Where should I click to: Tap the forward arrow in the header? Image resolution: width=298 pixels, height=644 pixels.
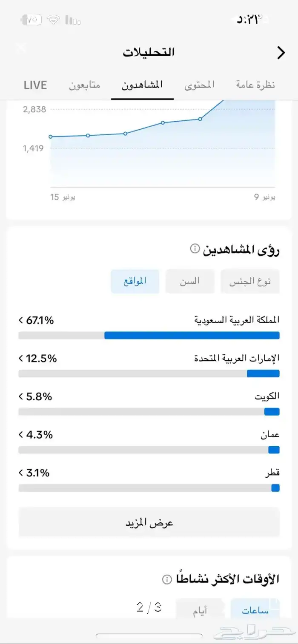pyautogui.click(x=281, y=53)
